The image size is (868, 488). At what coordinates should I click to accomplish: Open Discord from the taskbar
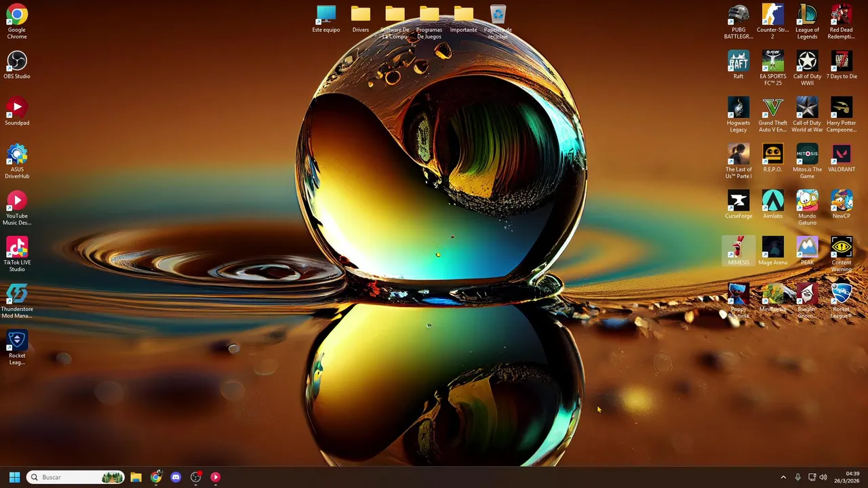[x=176, y=477]
